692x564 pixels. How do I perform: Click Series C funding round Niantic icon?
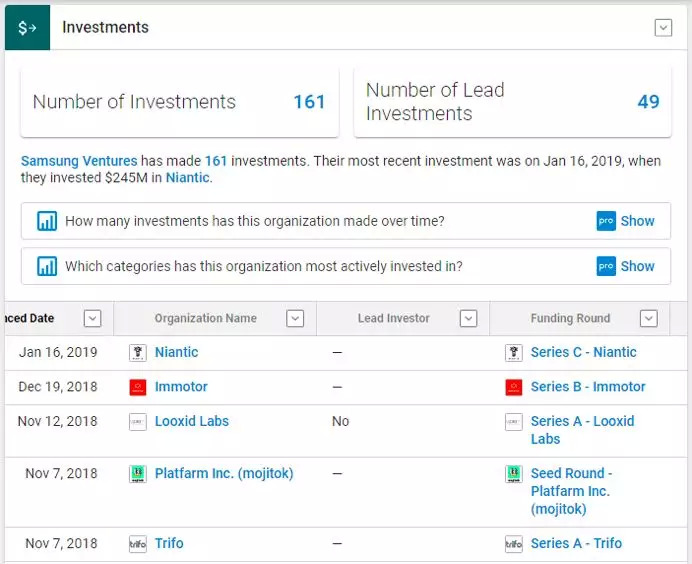point(514,353)
